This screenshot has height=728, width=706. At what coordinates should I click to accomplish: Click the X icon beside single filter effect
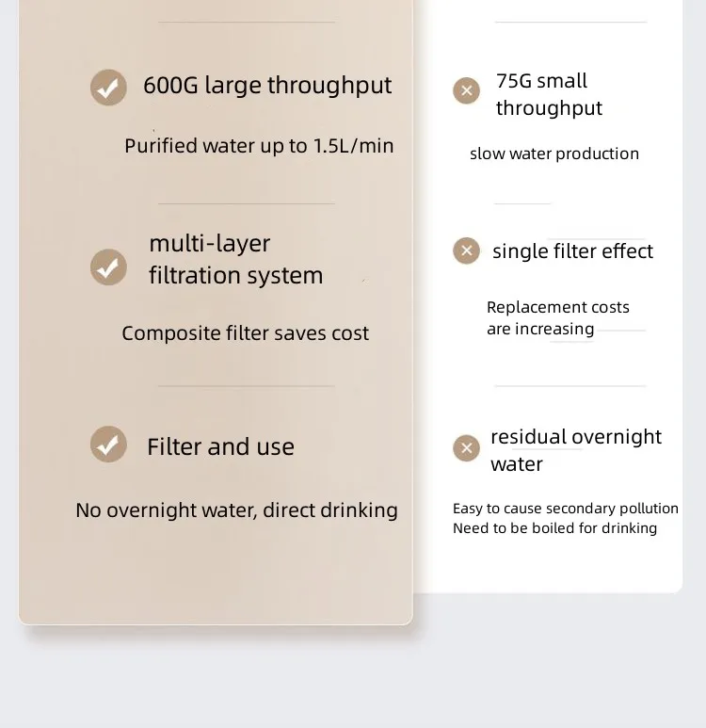(466, 251)
